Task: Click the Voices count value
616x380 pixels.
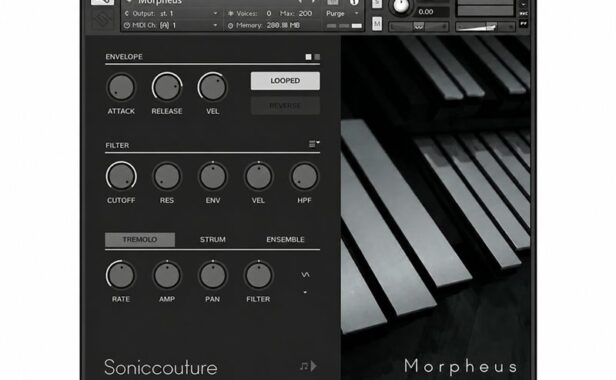Action: [x=269, y=13]
